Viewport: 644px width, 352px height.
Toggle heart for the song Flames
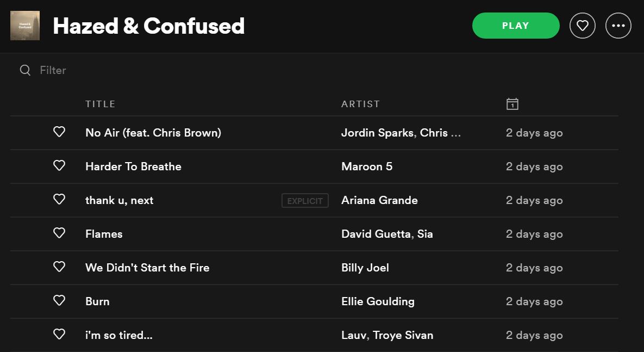point(59,233)
